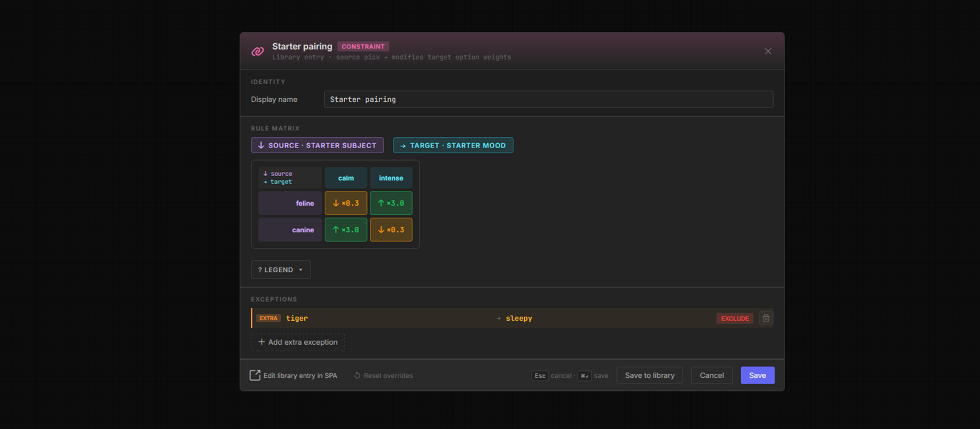Click the Display name input field
The image size is (980, 429).
tap(548, 99)
